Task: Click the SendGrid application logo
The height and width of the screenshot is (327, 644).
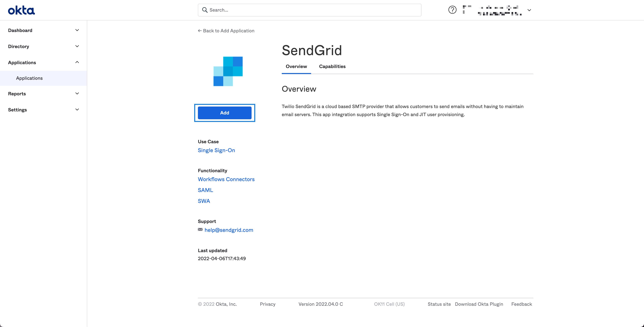Action: (228, 71)
